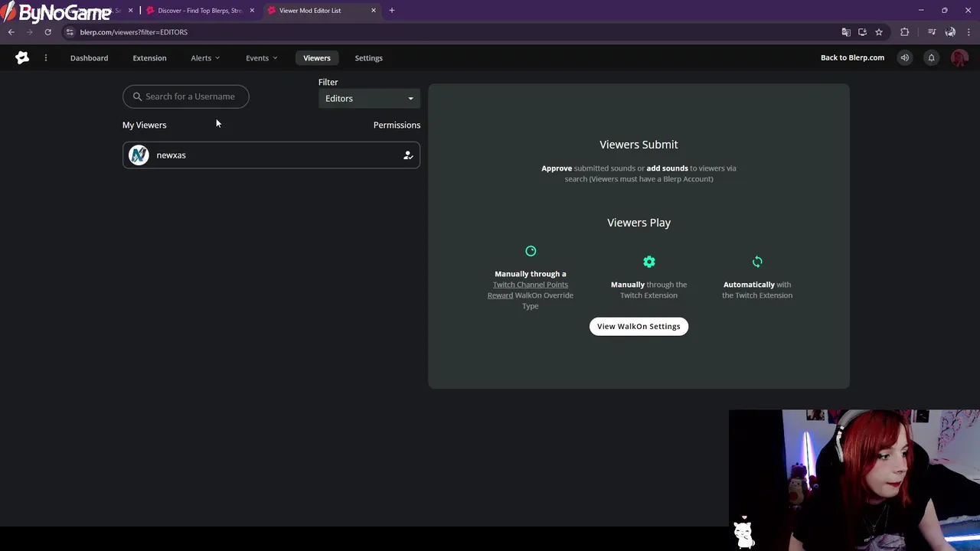The image size is (980, 551).
Task: Click the Blerp logo icon
Action: 22,57
